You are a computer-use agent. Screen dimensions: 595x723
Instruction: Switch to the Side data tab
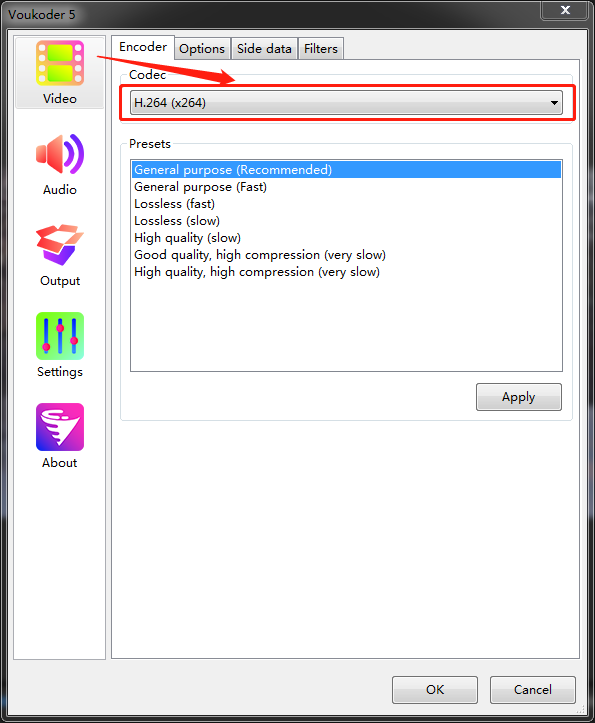264,48
